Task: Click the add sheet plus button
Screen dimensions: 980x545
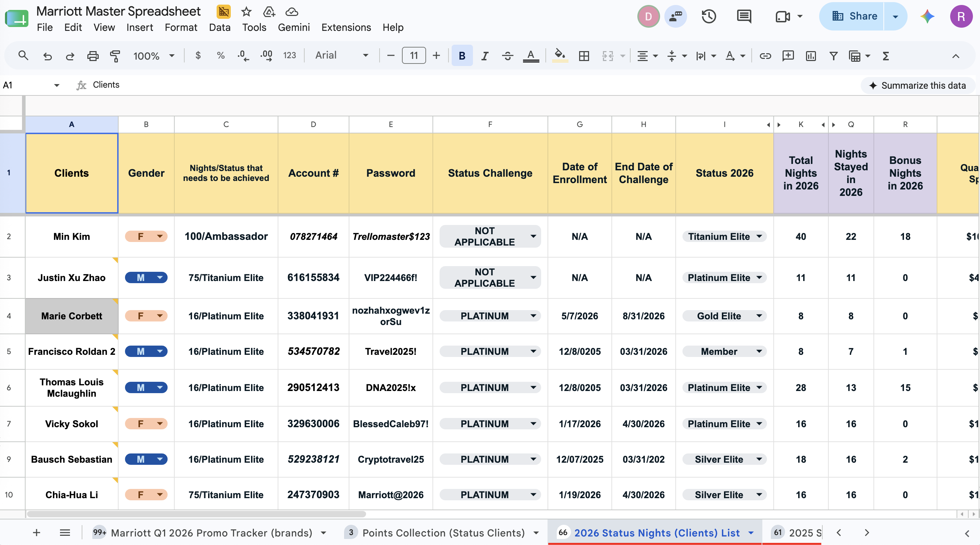Action: click(x=37, y=533)
